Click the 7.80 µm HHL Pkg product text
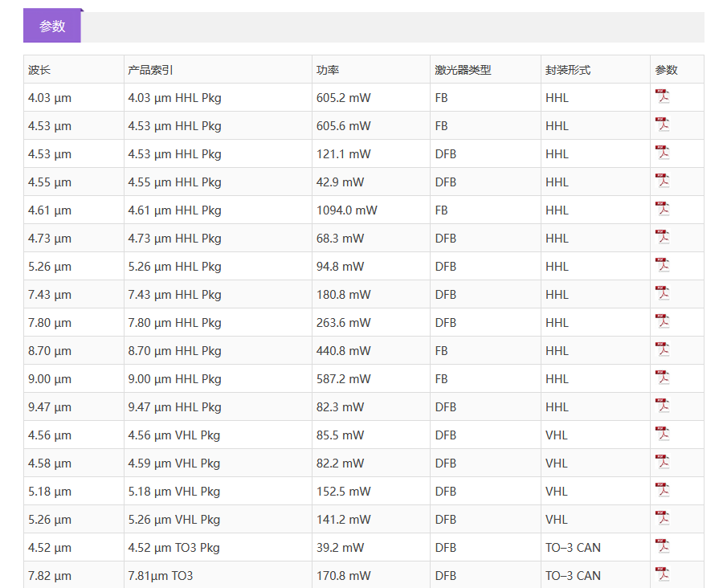Viewport: 727px width, 588px height. (x=174, y=323)
